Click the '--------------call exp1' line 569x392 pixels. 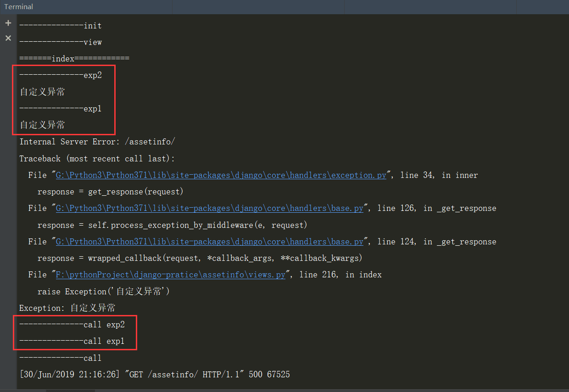[x=72, y=341]
